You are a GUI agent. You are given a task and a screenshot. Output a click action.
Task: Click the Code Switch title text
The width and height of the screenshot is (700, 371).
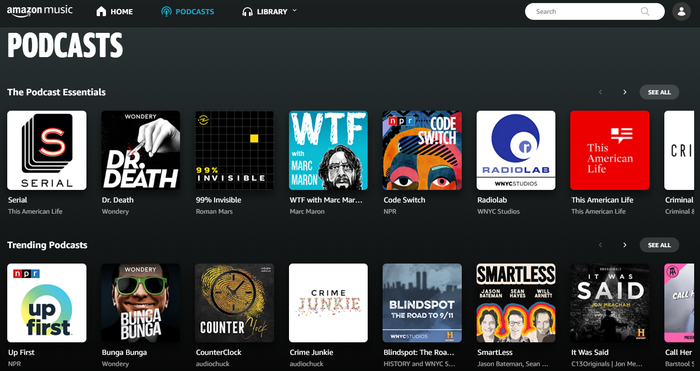click(x=404, y=200)
